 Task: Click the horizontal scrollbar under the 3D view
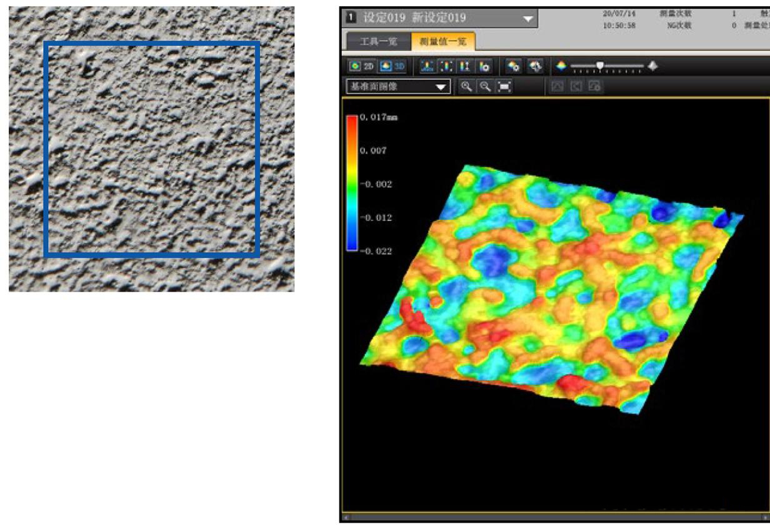(556, 517)
